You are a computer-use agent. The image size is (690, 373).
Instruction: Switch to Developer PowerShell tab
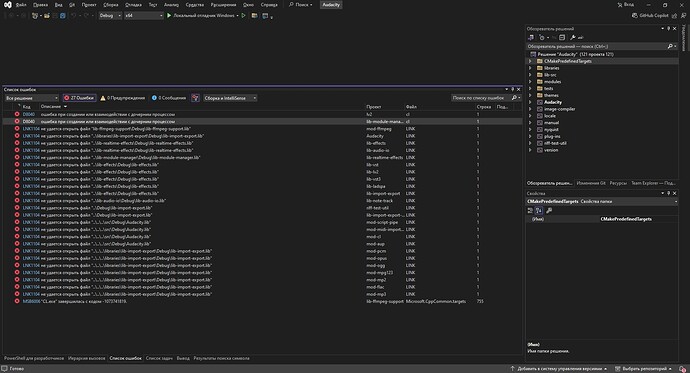[x=34, y=358]
